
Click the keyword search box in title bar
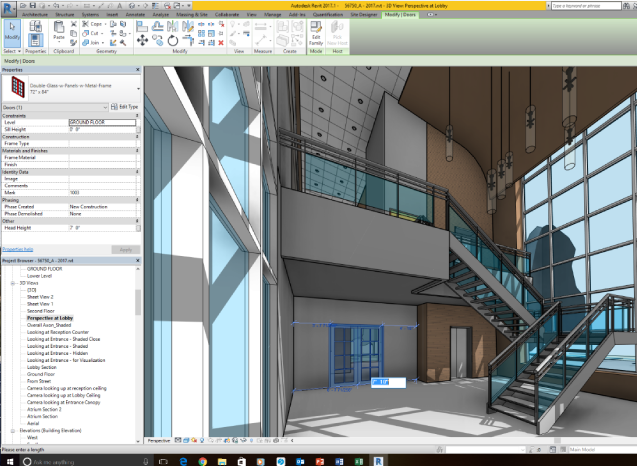[587, 6]
